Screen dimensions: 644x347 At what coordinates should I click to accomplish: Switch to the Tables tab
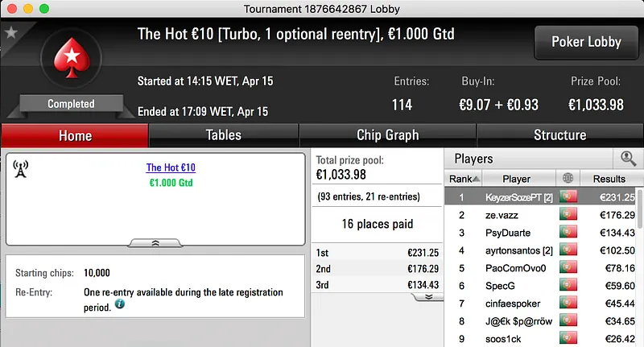tap(224, 135)
